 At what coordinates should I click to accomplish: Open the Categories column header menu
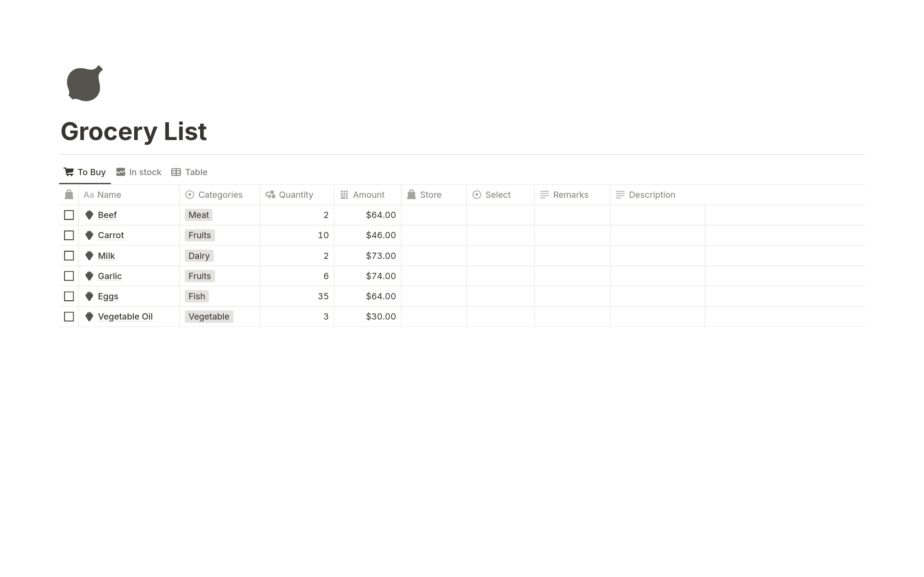pos(220,194)
